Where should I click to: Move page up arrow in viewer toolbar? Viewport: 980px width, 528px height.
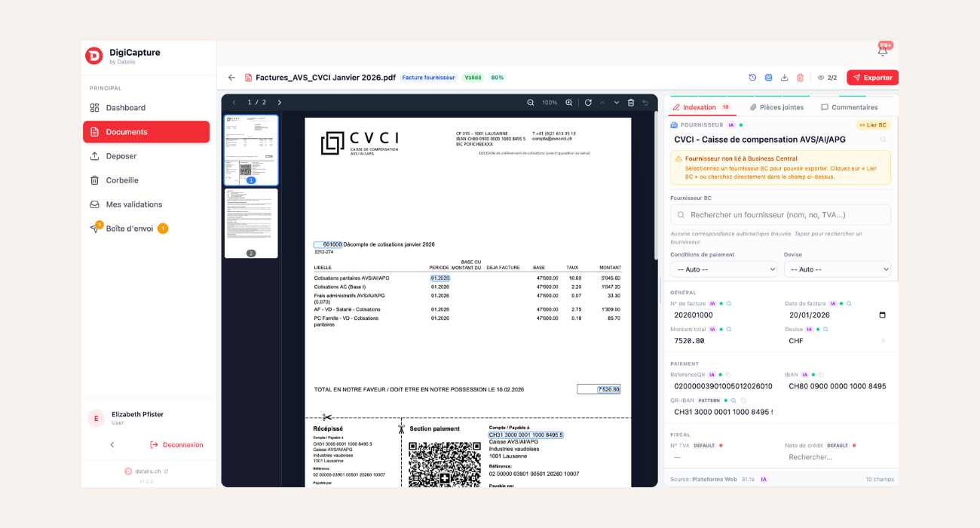click(602, 103)
